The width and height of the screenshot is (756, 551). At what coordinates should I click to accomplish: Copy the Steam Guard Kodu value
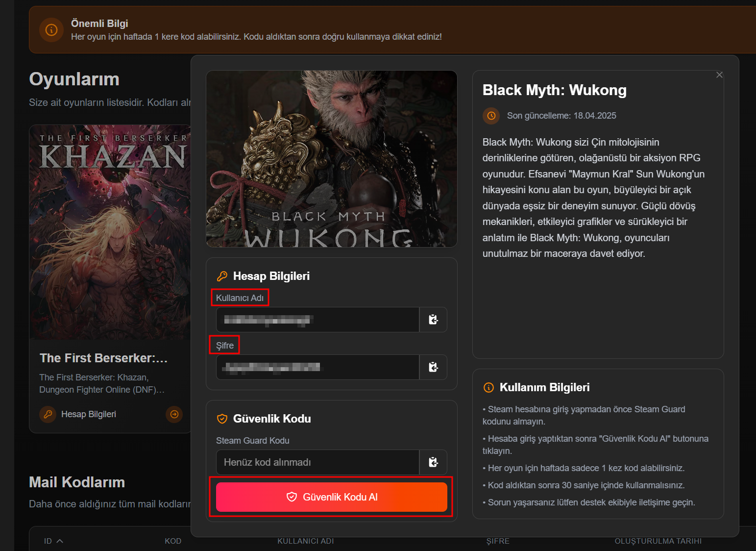pyautogui.click(x=433, y=462)
